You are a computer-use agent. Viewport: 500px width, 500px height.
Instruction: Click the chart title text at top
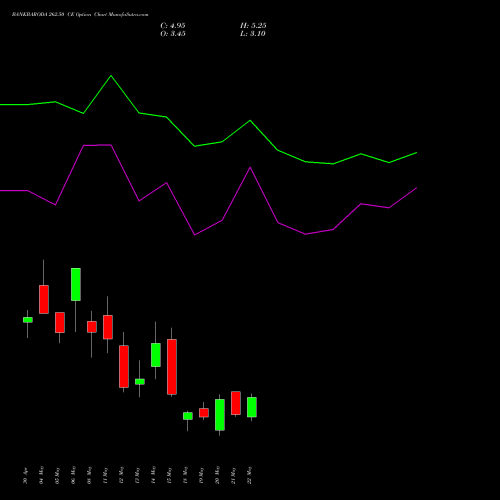80,15
